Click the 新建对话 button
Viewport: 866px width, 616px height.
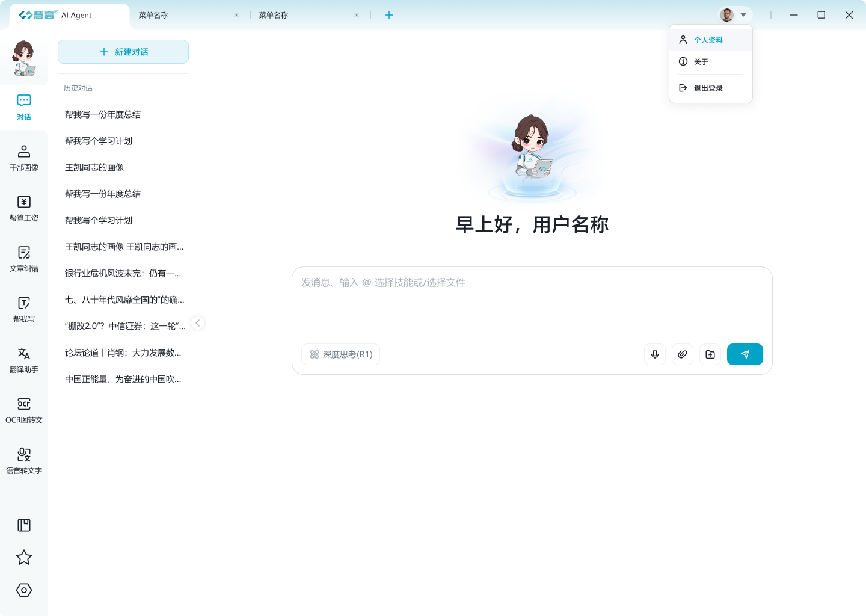click(123, 52)
